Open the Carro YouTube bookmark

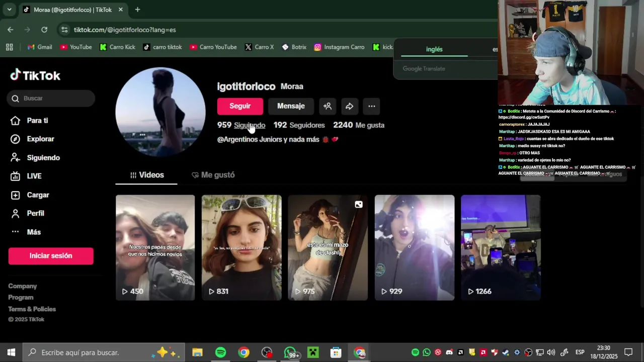(x=213, y=47)
